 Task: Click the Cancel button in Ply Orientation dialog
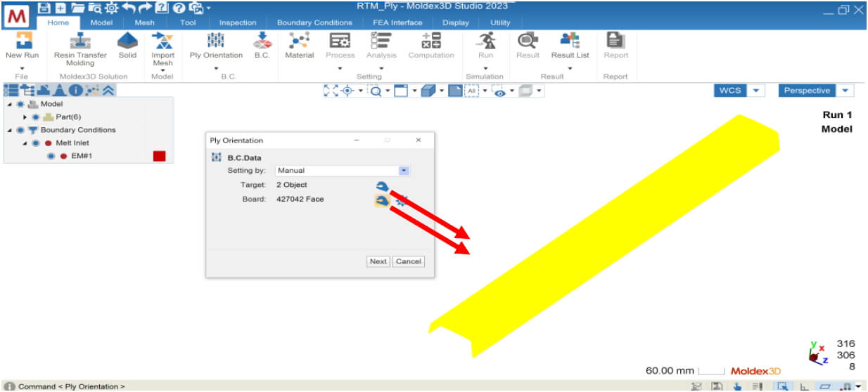point(408,261)
